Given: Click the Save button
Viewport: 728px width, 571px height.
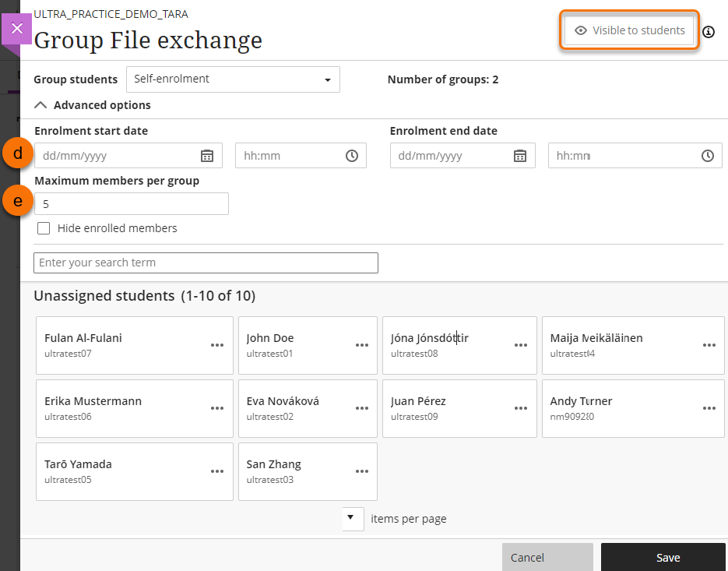Looking at the screenshot, I should (x=667, y=557).
